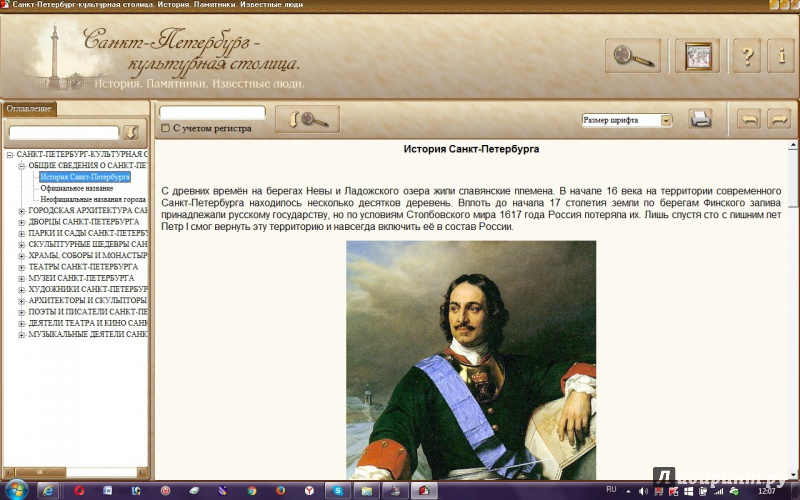Open help with the question mark button
The height and width of the screenshot is (500, 800).
pyautogui.click(x=746, y=56)
